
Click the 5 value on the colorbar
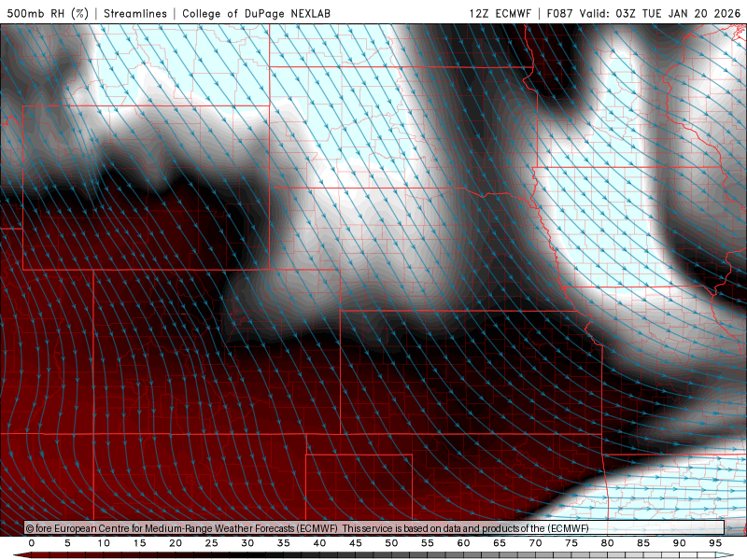(67, 543)
